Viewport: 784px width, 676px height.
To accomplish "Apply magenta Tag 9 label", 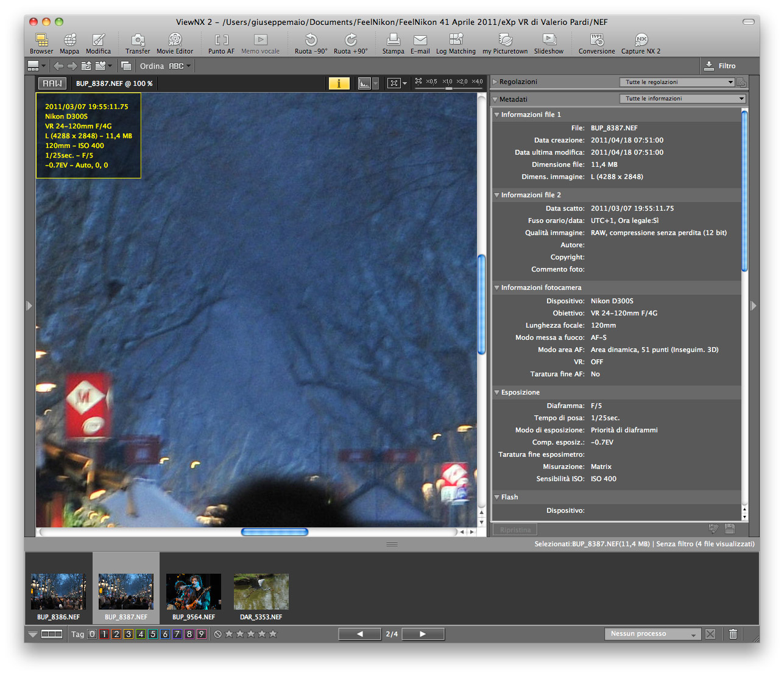I will 202,634.
